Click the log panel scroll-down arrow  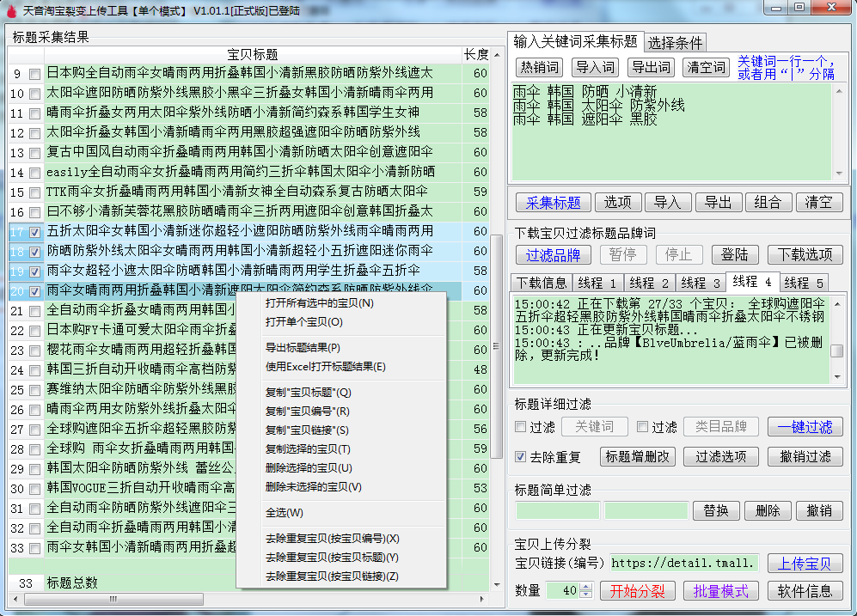[836, 375]
